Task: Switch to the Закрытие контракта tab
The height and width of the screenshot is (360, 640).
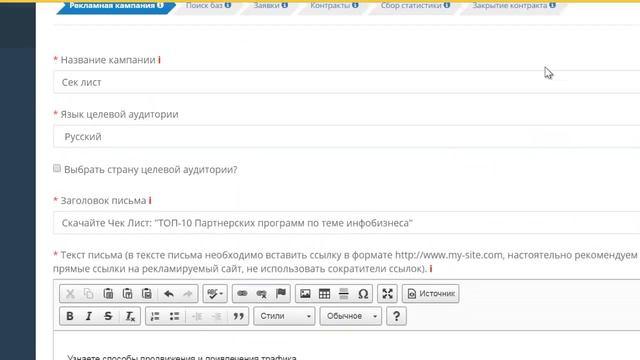Action: pos(513,6)
